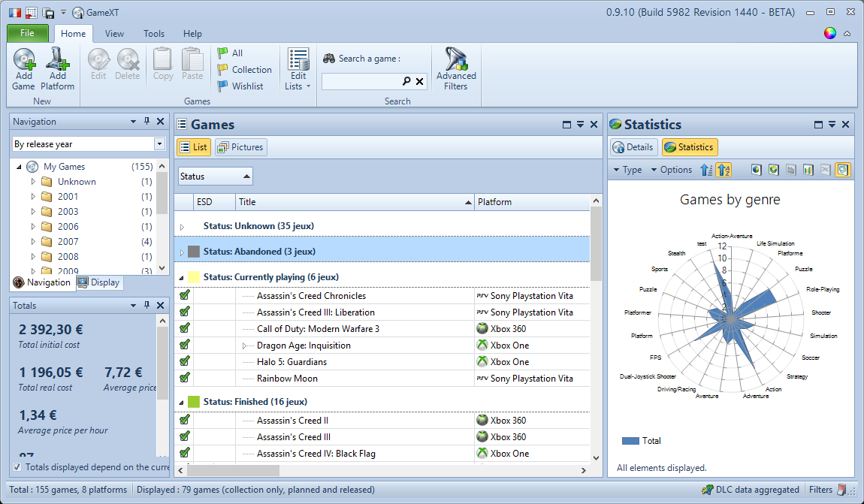
Task: Click the color wheel theme icon
Action: pos(830,33)
